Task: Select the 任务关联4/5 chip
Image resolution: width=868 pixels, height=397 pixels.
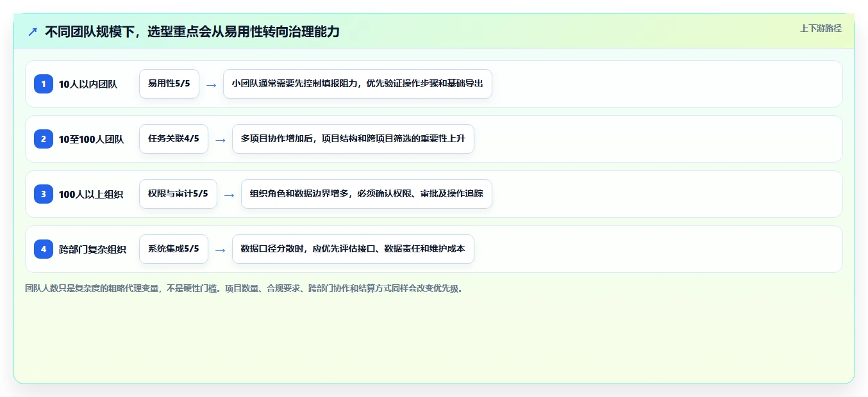Action: click(x=174, y=139)
